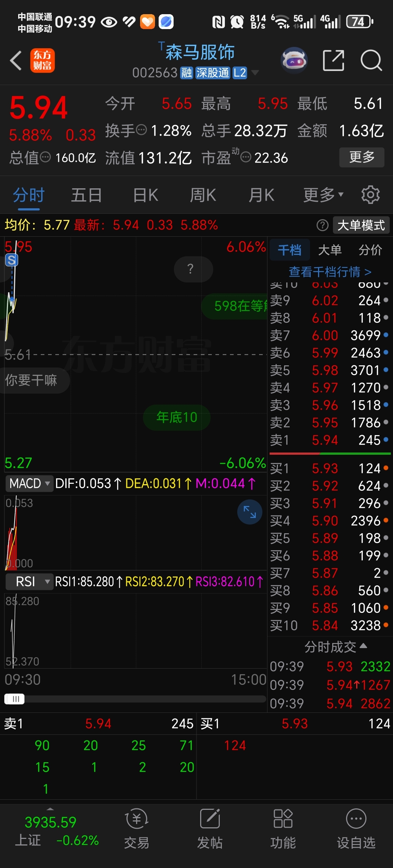Open the chart settings gear icon

pyautogui.click(x=370, y=195)
